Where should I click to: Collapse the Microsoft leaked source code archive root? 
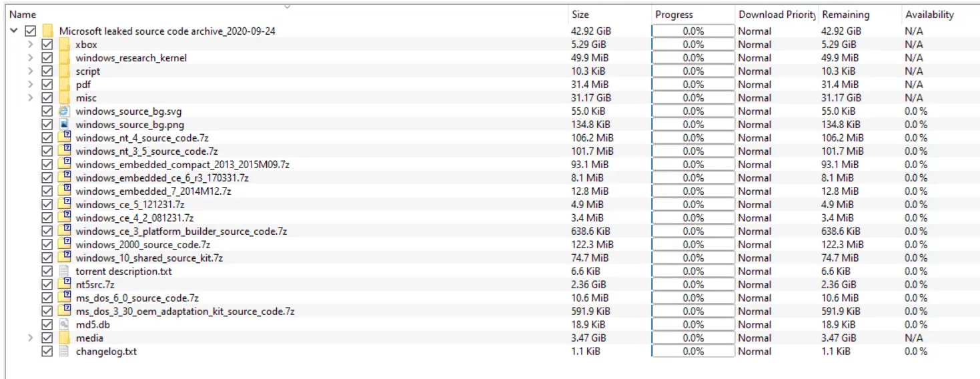point(13,31)
